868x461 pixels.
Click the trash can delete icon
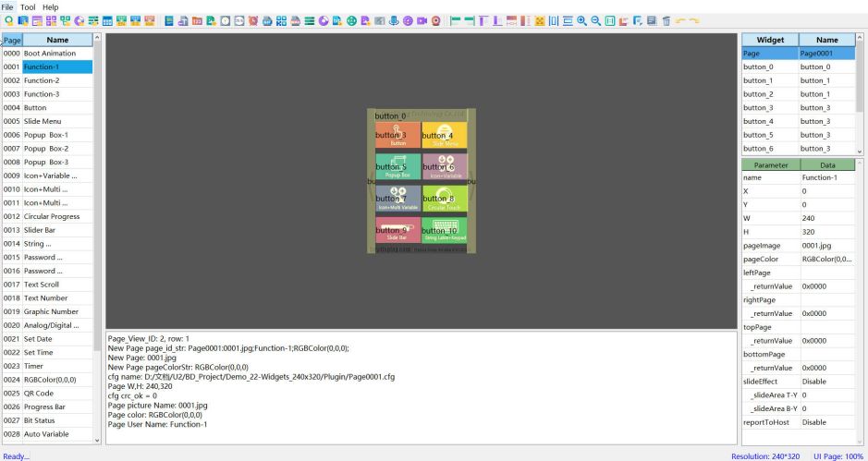click(x=666, y=21)
